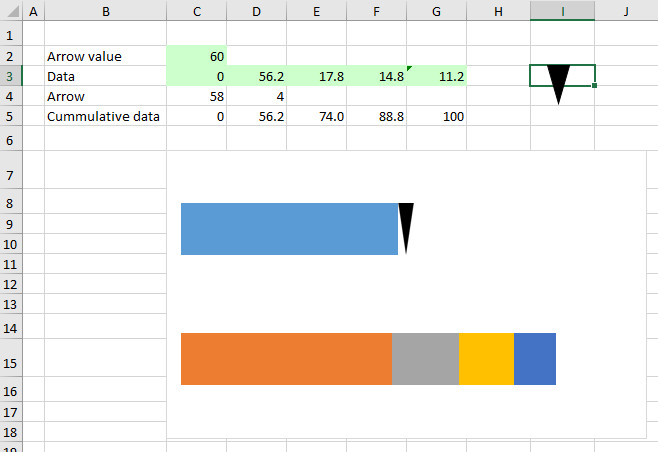658x452 pixels.
Task: Click the yellow segment of the stacked bar
Action: tap(486, 359)
